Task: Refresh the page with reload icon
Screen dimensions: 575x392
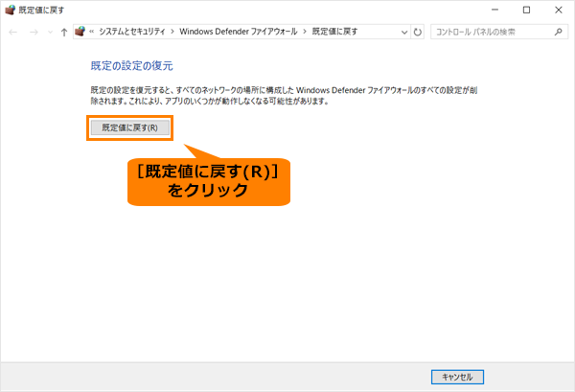Action: (x=417, y=33)
